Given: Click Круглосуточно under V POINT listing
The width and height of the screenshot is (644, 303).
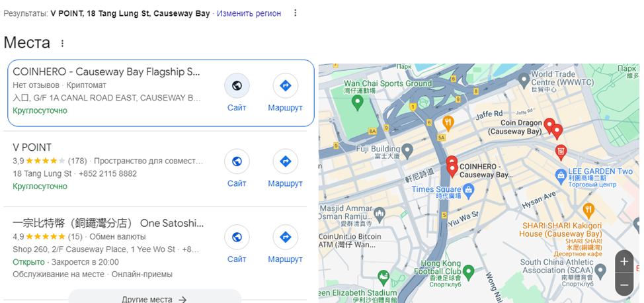Looking at the screenshot, I should [x=40, y=187].
